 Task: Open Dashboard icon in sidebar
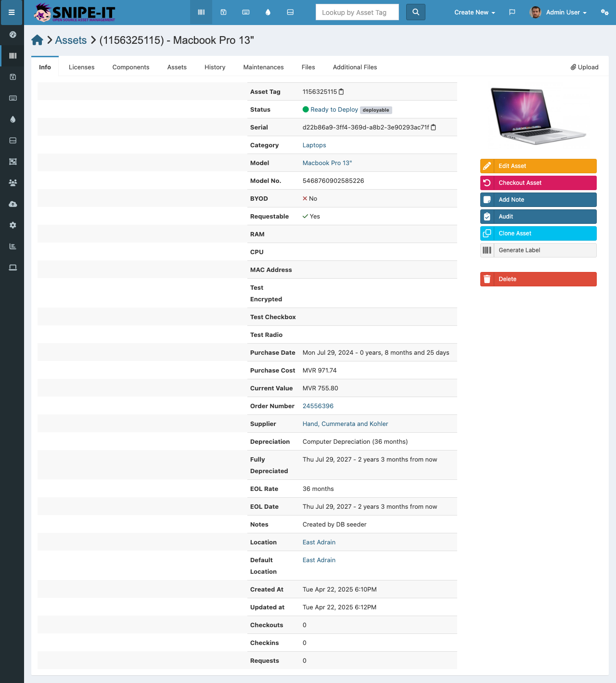(x=13, y=35)
